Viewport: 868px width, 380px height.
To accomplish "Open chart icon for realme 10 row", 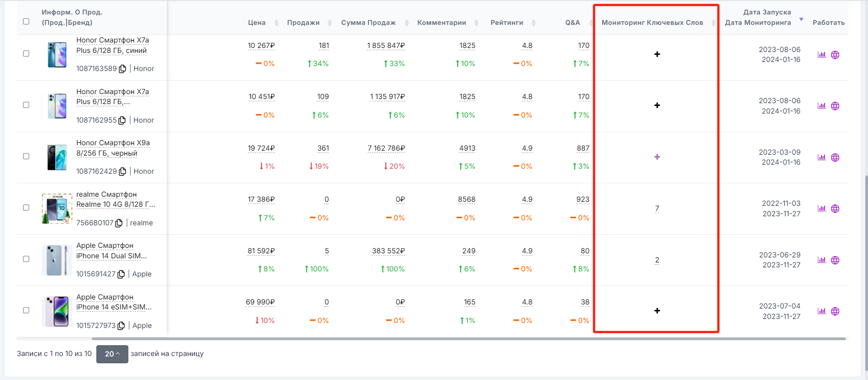I will coord(821,209).
